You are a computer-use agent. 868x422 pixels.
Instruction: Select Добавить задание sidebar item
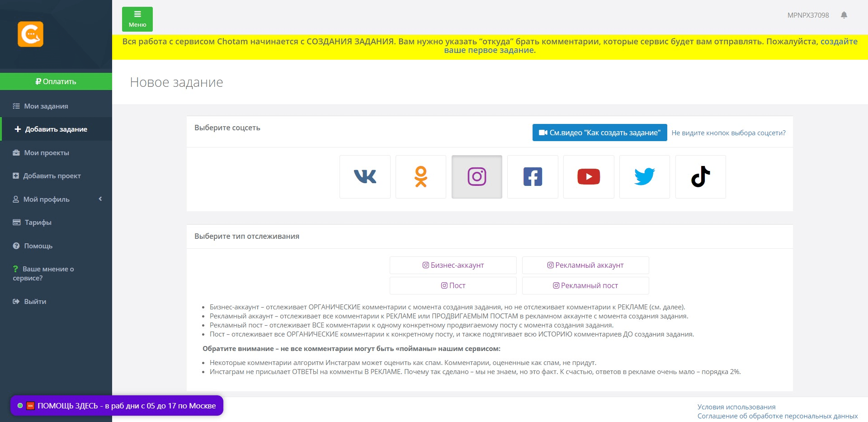click(x=56, y=129)
